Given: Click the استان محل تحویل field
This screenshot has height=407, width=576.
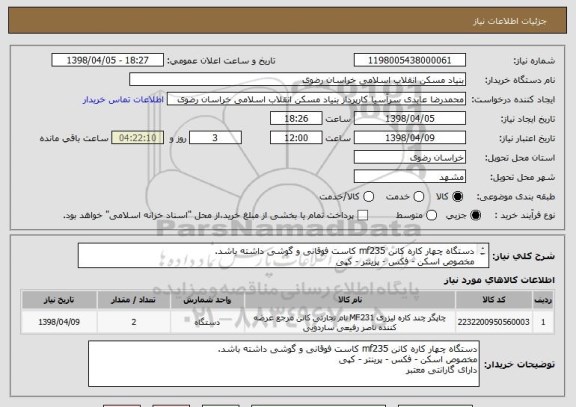Looking at the screenshot, I should click(410, 158).
